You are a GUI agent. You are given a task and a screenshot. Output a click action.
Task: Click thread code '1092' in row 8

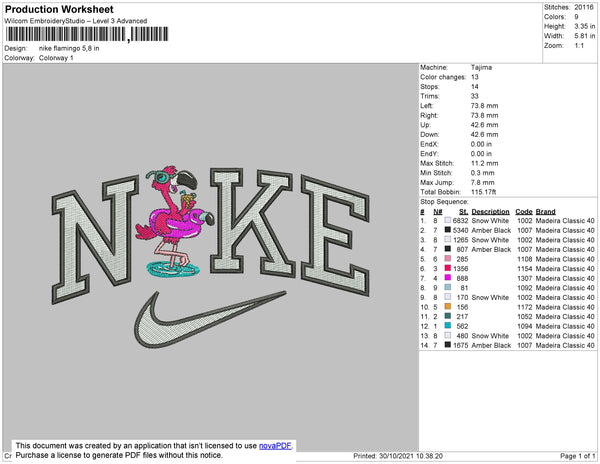[525, 288]
